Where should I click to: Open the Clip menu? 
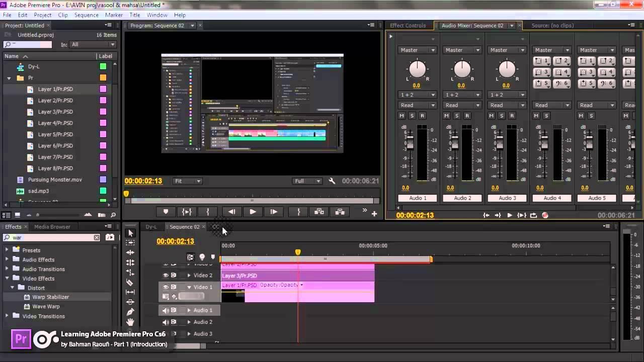[63, 15]
